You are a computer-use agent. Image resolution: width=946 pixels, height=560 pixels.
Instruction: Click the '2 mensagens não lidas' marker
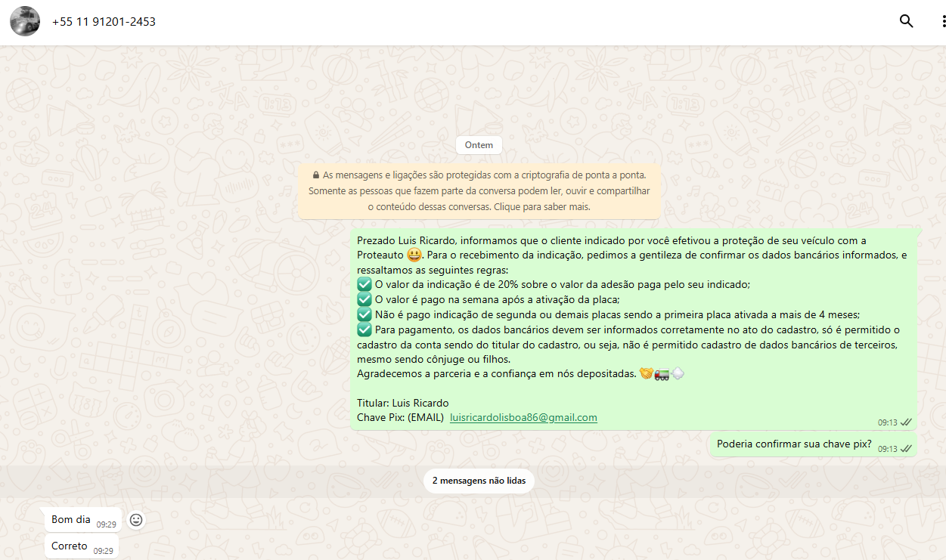479,481
